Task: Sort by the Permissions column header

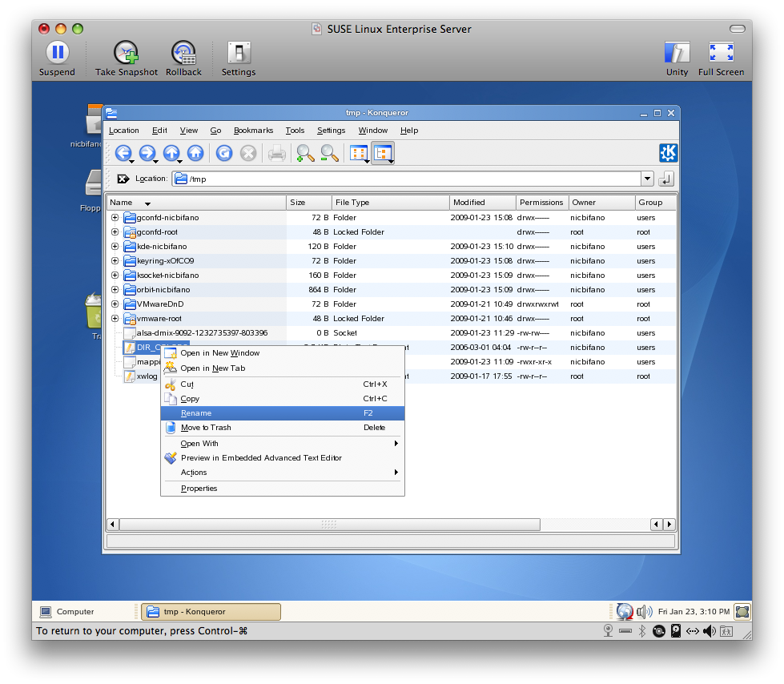Action: 542,203
